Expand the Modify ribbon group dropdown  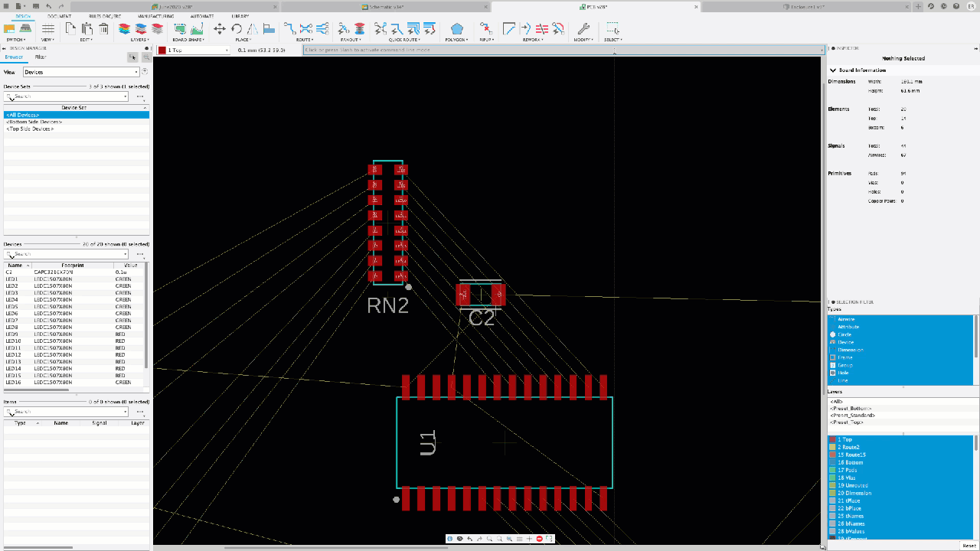(583, 39)
